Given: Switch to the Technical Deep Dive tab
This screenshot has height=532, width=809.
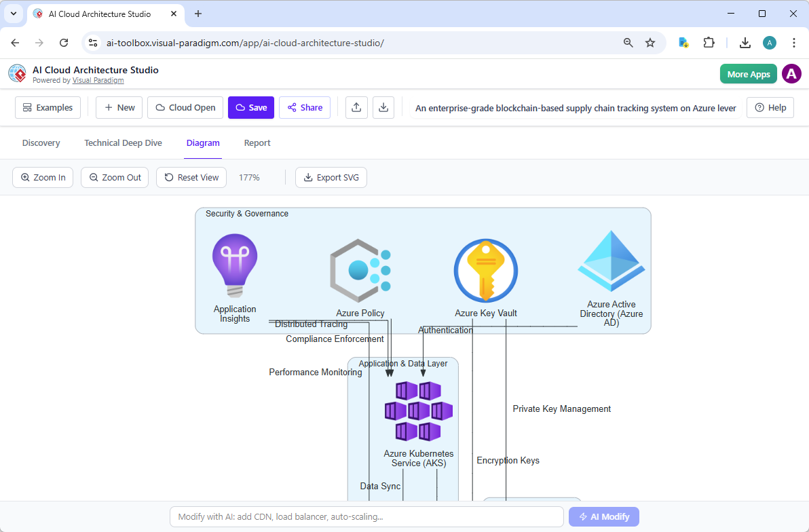Looking at the screenshot, I should (123, 142).
